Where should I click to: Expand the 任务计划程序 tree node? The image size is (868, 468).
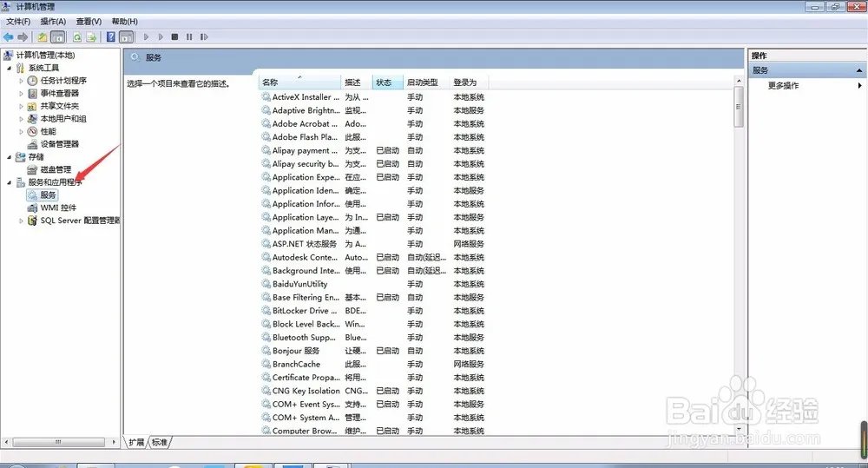coord(22,81)
